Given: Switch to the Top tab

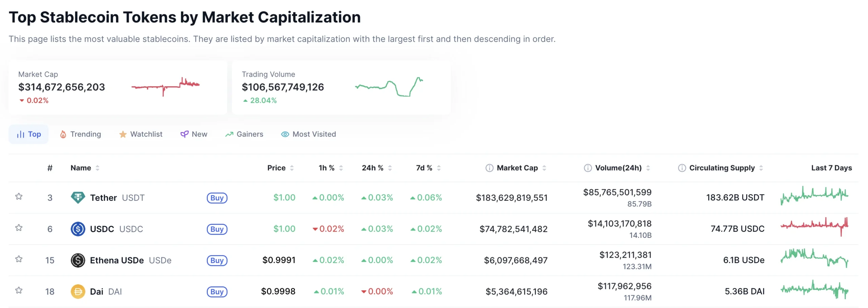Looking at the screenshot, I should (x=28, y=134).
